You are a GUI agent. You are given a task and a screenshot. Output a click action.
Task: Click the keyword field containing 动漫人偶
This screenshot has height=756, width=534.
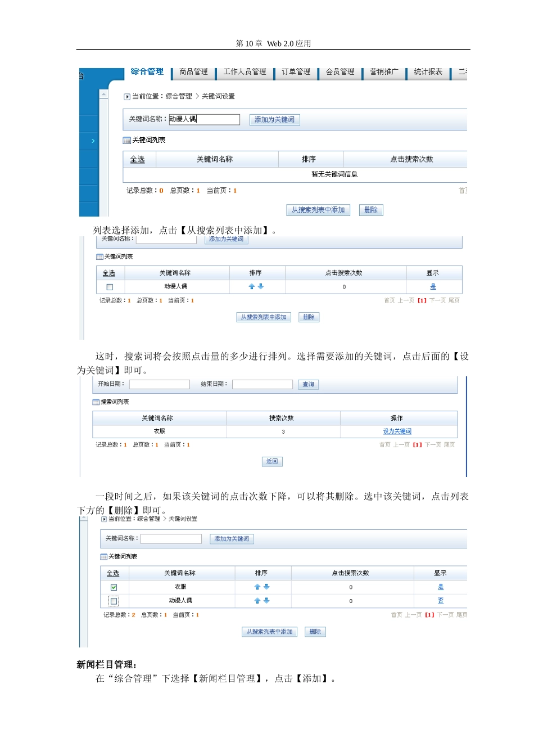pyautogui.click(x=204, y=119)
